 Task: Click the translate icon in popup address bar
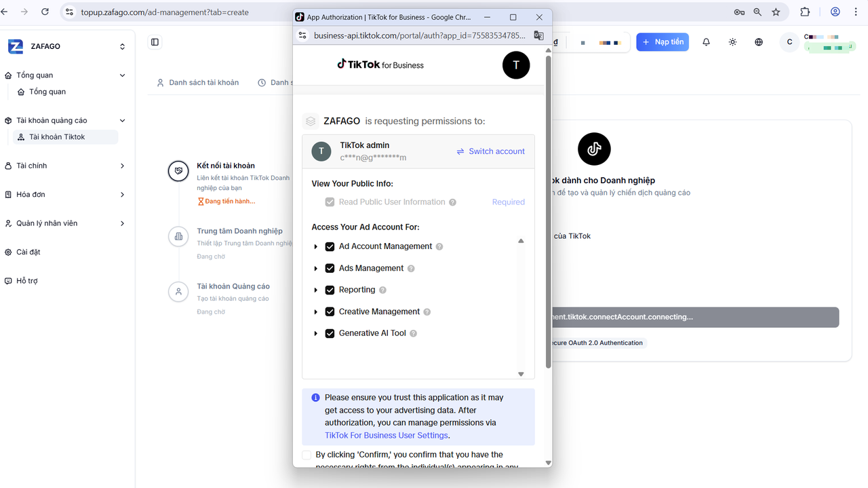pyautogui.click(x=538, y=35)
